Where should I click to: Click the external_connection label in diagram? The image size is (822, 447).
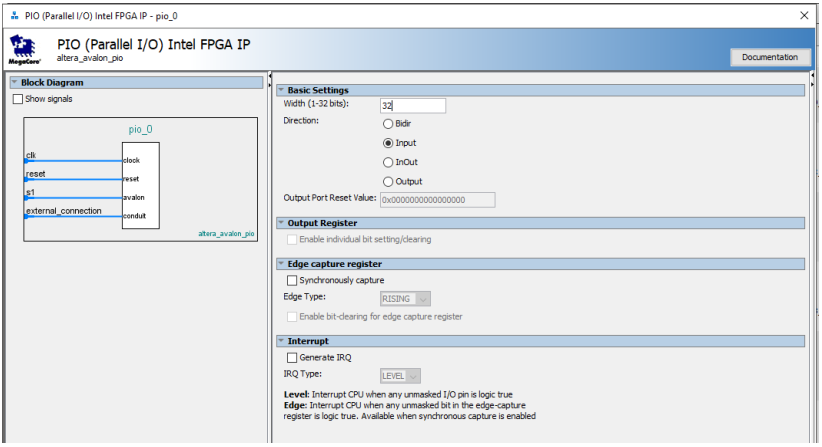tap(64, 211)
